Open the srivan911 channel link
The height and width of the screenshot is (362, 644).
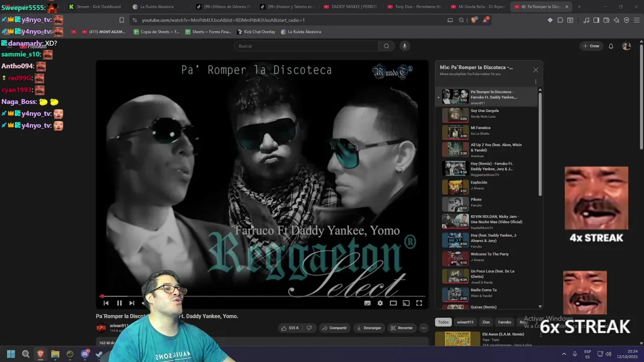pos(118,326)
